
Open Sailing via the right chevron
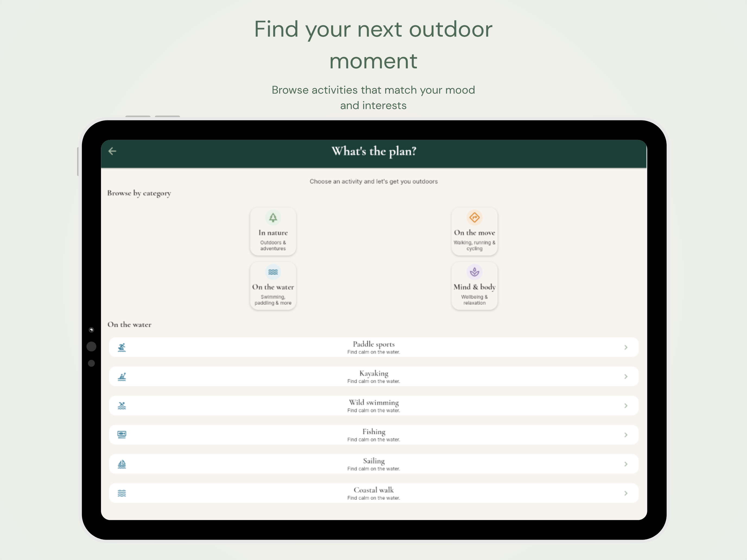coord(626,464)
